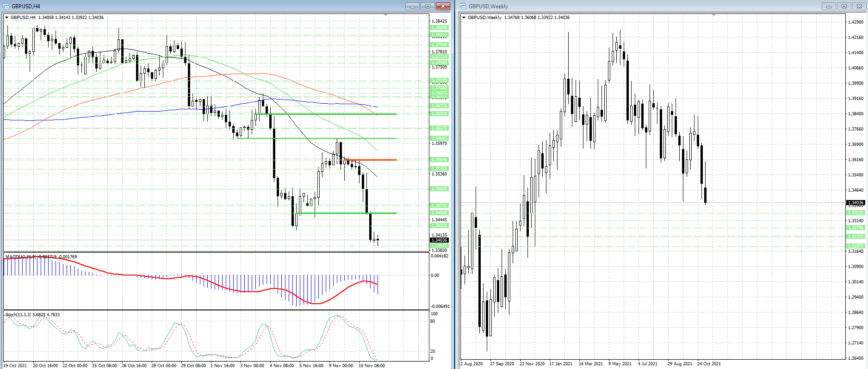Click the H4 current price label 1.34036
The height and width of the screenshot is (369, 868).
439,240
